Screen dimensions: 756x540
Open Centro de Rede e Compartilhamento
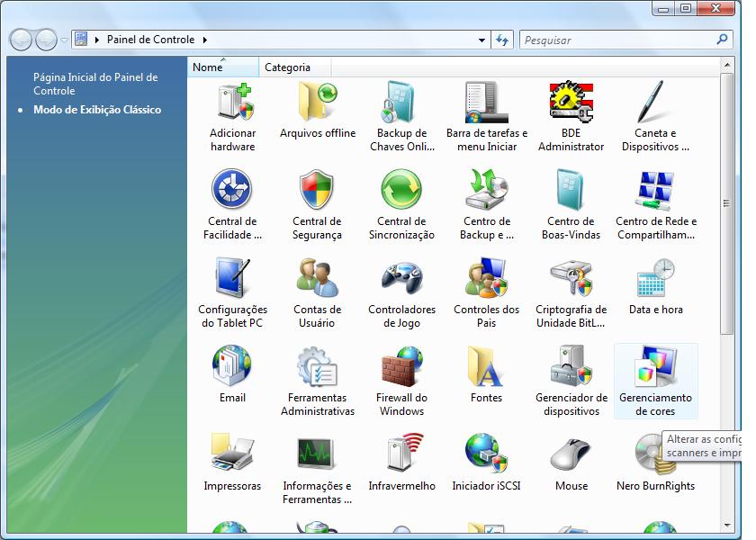tap(655, 191)
